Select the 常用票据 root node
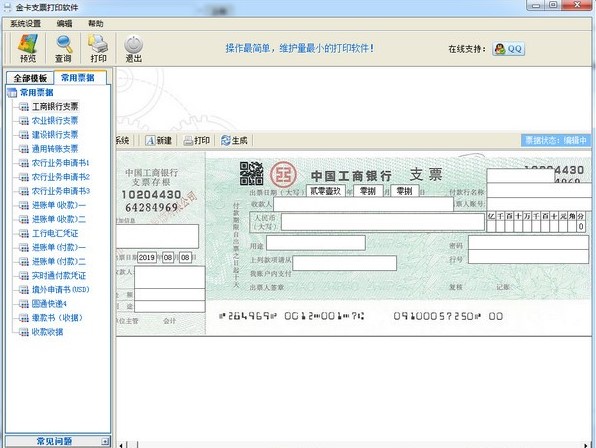 (36, 92)
